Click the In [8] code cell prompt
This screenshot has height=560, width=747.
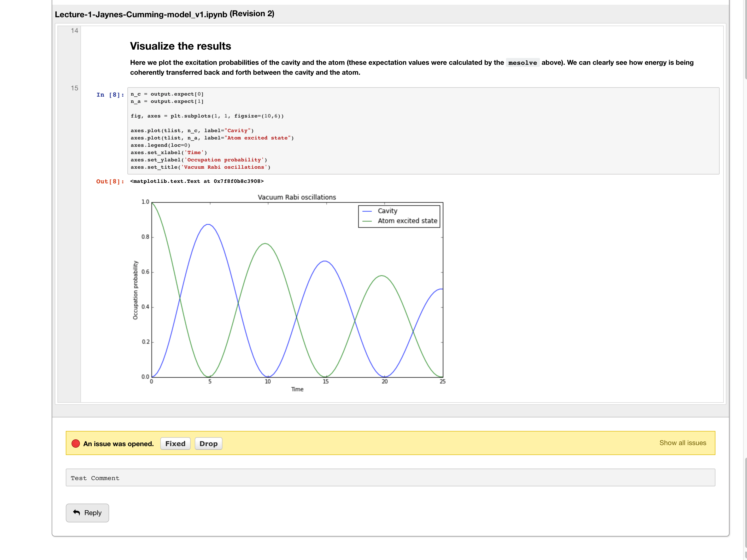tap(110, 95)
